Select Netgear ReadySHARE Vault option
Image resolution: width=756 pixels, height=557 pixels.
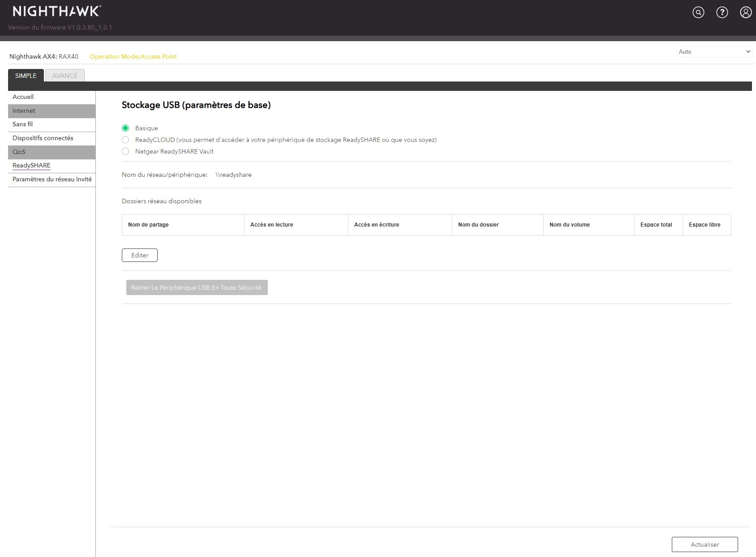pyautogui.click(x=125, y=151)
